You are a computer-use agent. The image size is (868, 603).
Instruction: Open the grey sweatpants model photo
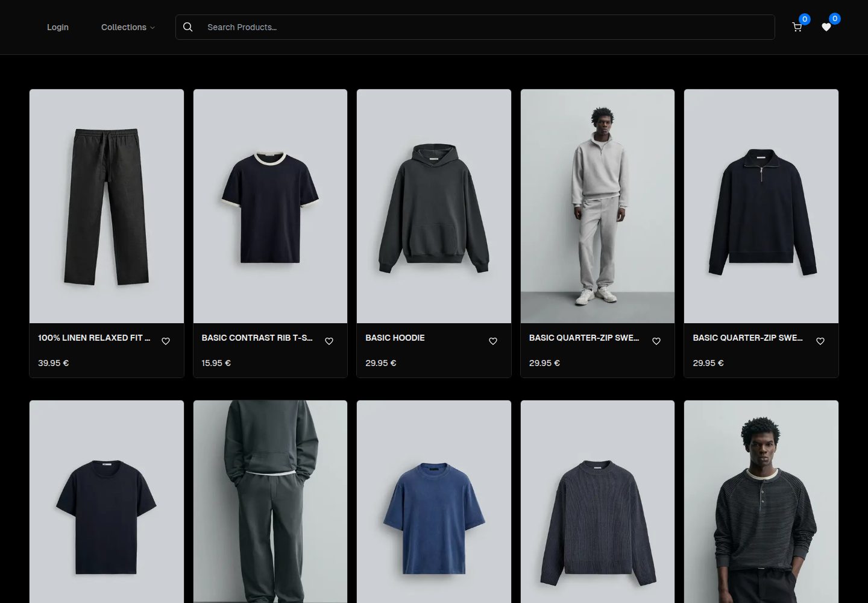pyautogui.click(x=270, y=502)
